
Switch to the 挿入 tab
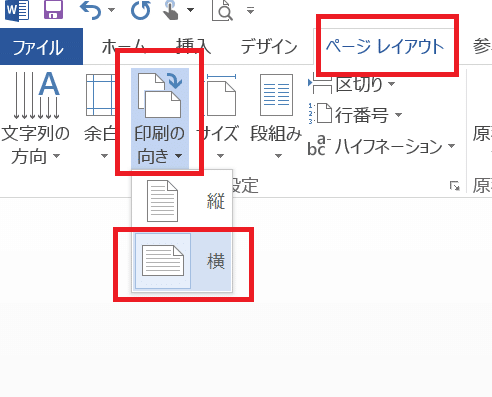194,46
